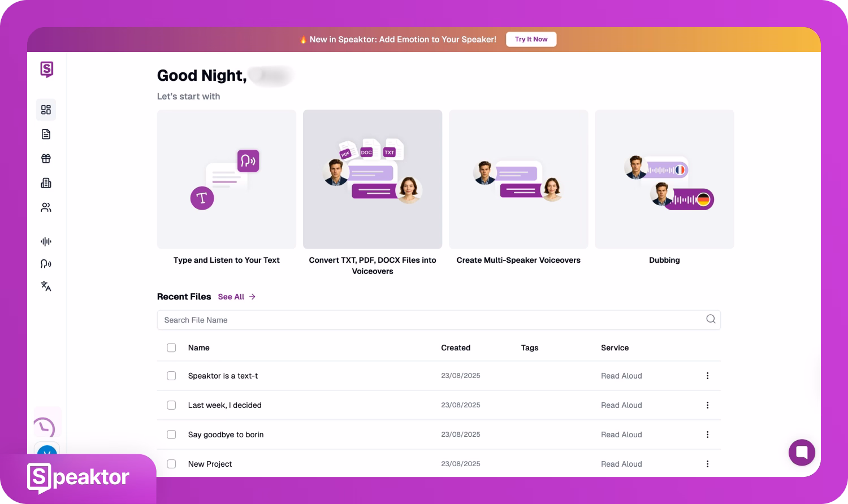Screen dimensions: 848x504
Task: Follow the See All recent files link
Action: (x=236, y=297)
